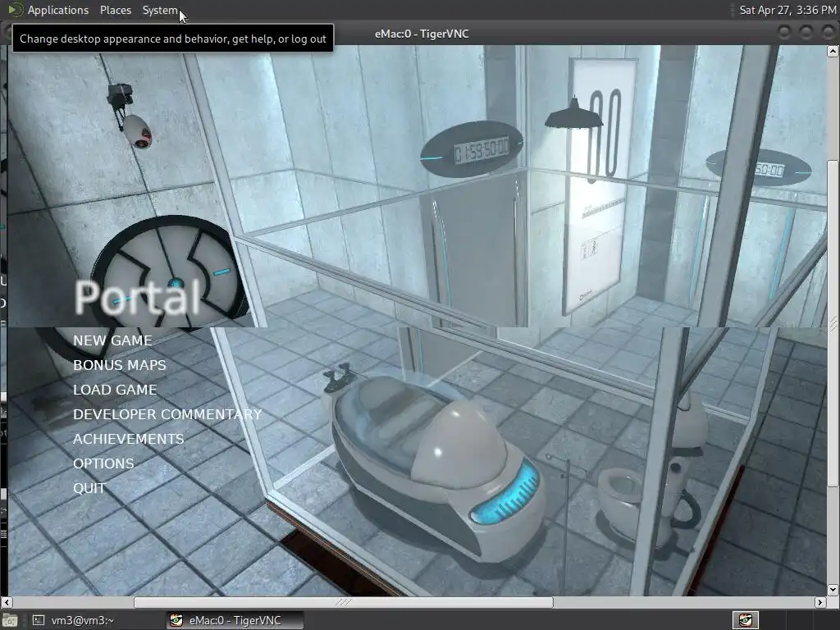Viewport: 840px width, 630px height.
Task: Click the Portal game logo text
Action: 137,297
